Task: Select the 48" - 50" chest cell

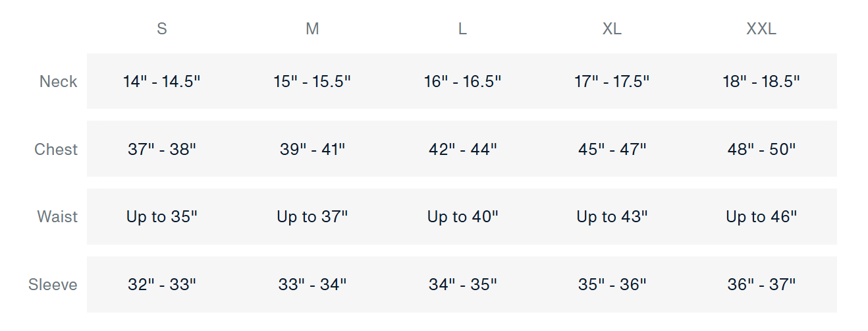Action: tap(761, 150)
